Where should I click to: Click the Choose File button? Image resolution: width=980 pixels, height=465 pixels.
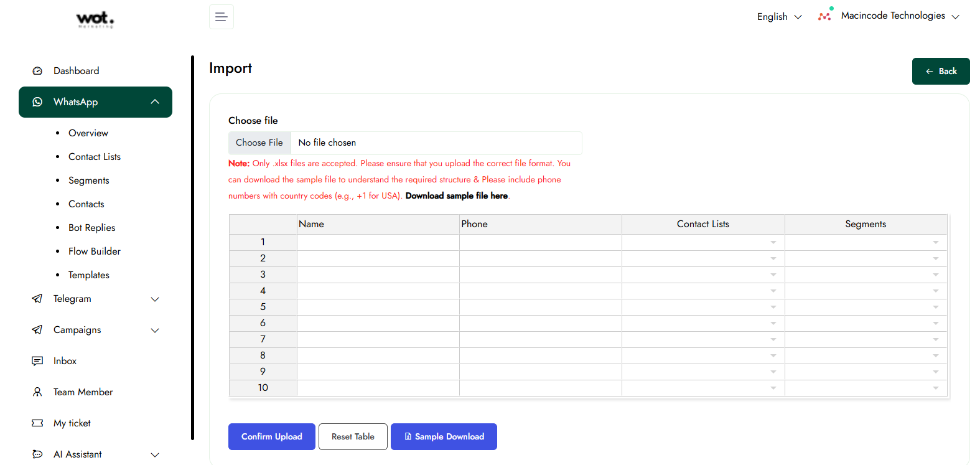tap(259, 143)
